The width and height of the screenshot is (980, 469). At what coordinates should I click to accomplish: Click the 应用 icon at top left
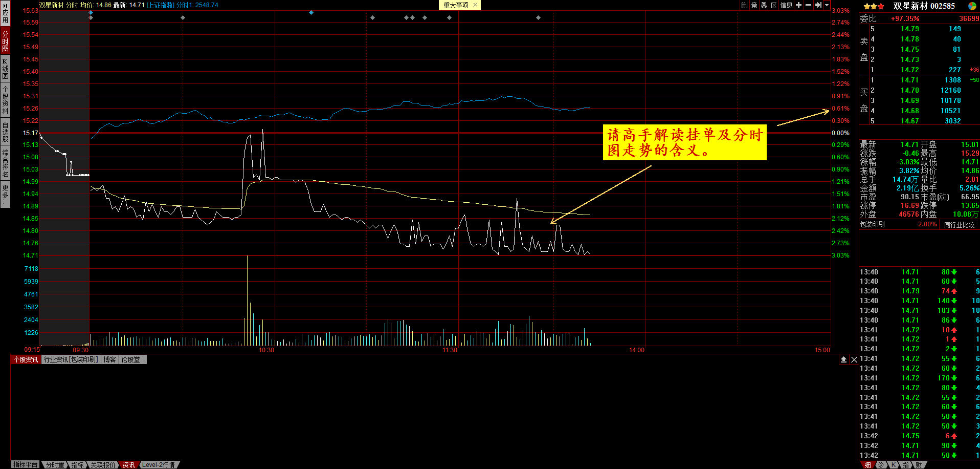coord(5,14)
